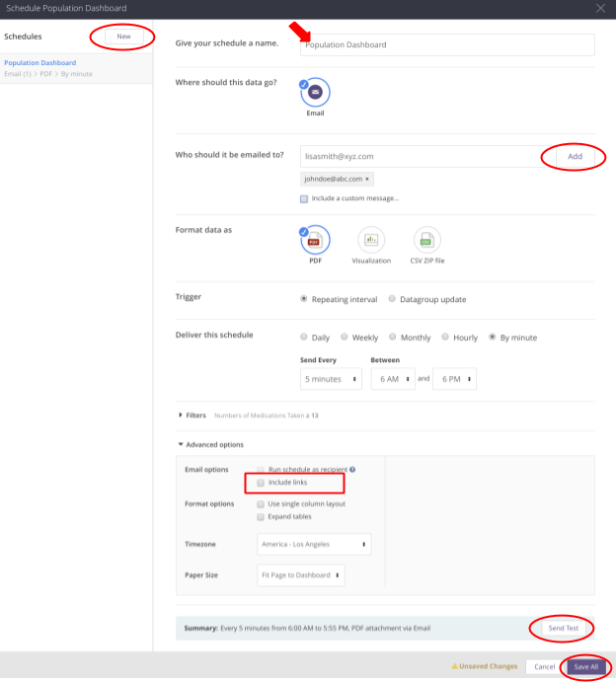Close the schedule dialog with X

tap(601, 8)
